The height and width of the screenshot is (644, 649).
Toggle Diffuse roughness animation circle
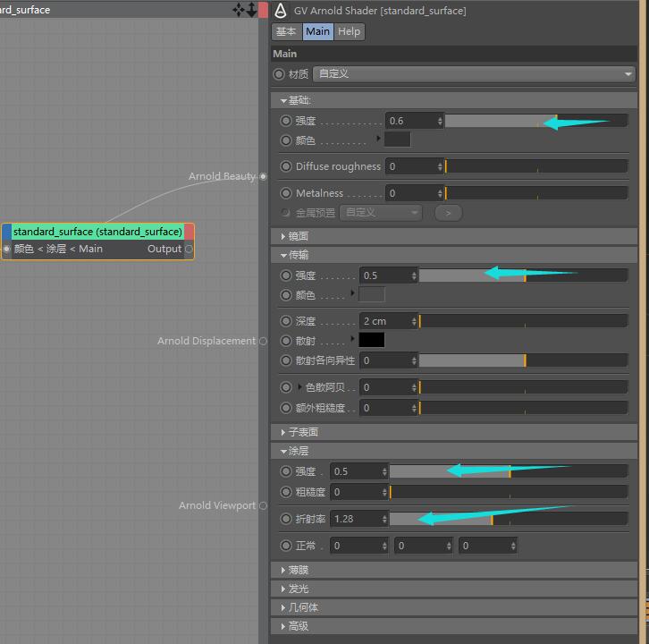pyautogui.click(x=285, y=166)
